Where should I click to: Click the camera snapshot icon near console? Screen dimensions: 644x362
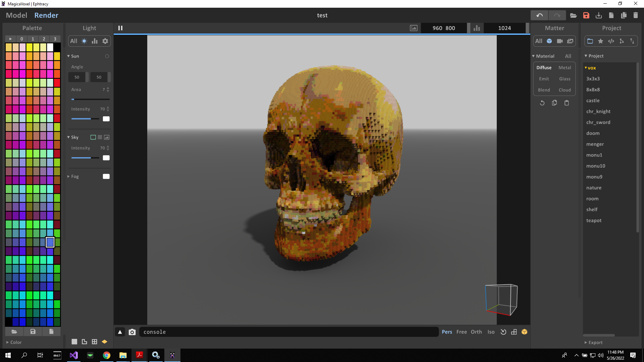tap(132, 332)
